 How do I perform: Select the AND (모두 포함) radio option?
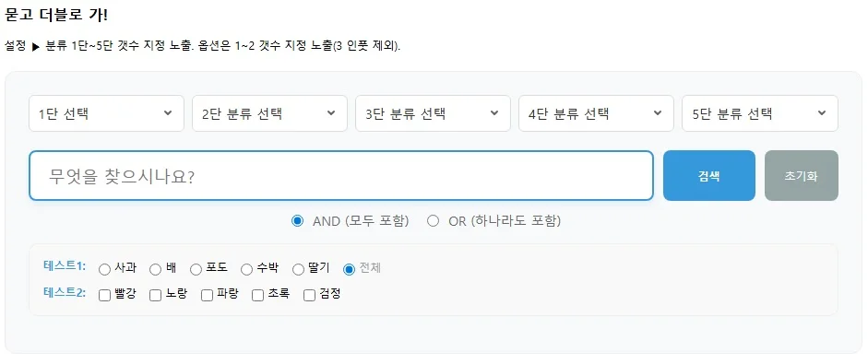click(x=298, y=221)
